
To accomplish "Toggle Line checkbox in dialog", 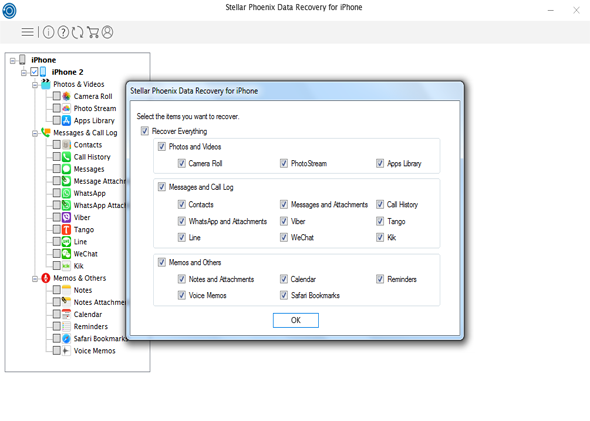I will pyautogui.click(x=182, y=237).
